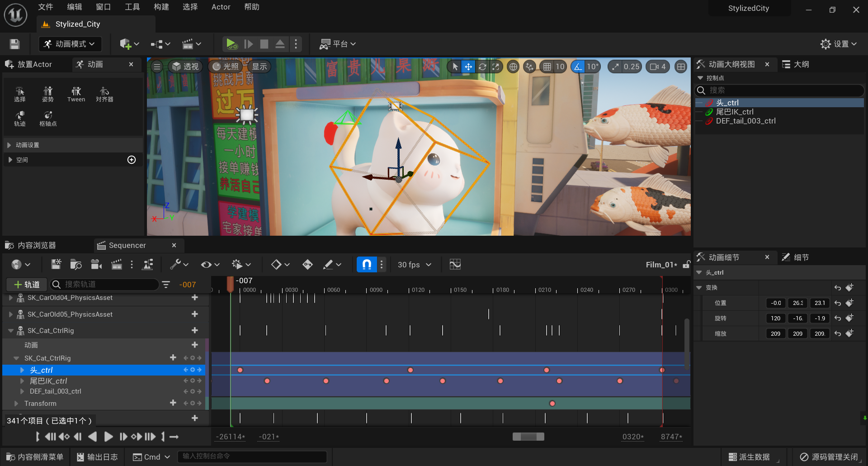The height and width of the screenshot is (466, 868).
Task: Click the timeline range scrollbar handle
Action: tap(528, 437)
